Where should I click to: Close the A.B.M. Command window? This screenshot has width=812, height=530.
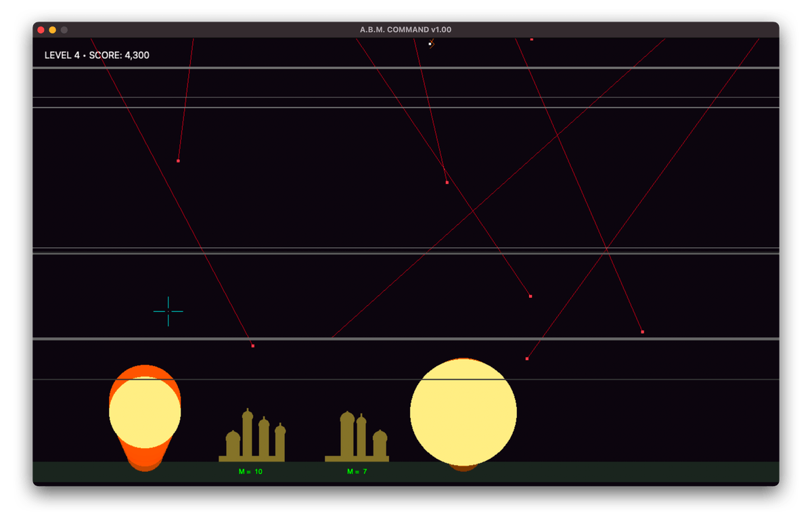coord(41,30)
